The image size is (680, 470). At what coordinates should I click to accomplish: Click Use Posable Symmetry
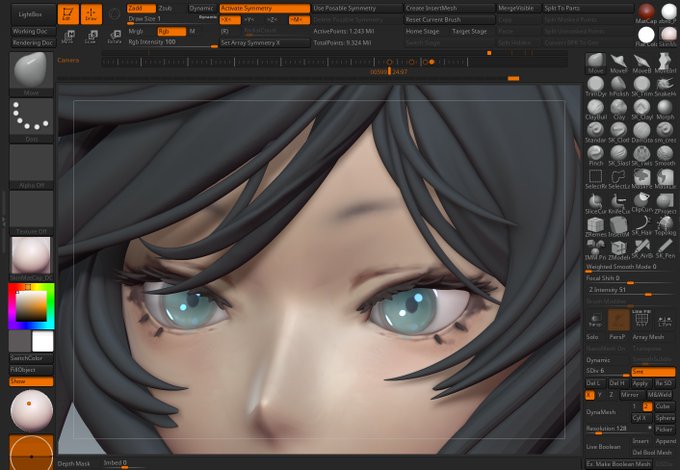[x=357, y=8]
